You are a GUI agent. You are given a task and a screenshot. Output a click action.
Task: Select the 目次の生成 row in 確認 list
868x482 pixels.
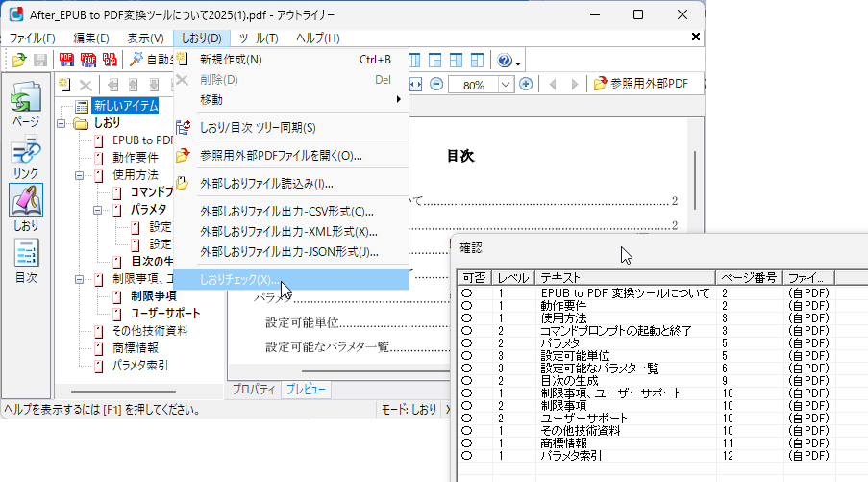(645, 381)
